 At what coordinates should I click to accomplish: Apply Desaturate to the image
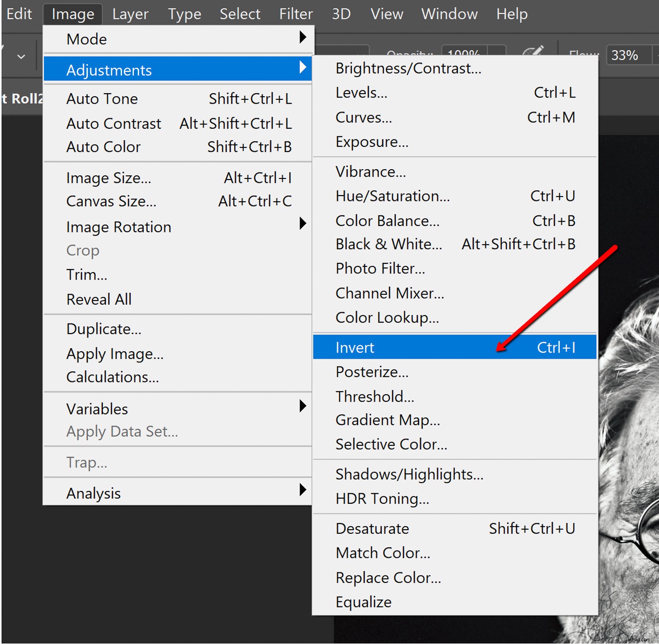click(x=372, y=528)
